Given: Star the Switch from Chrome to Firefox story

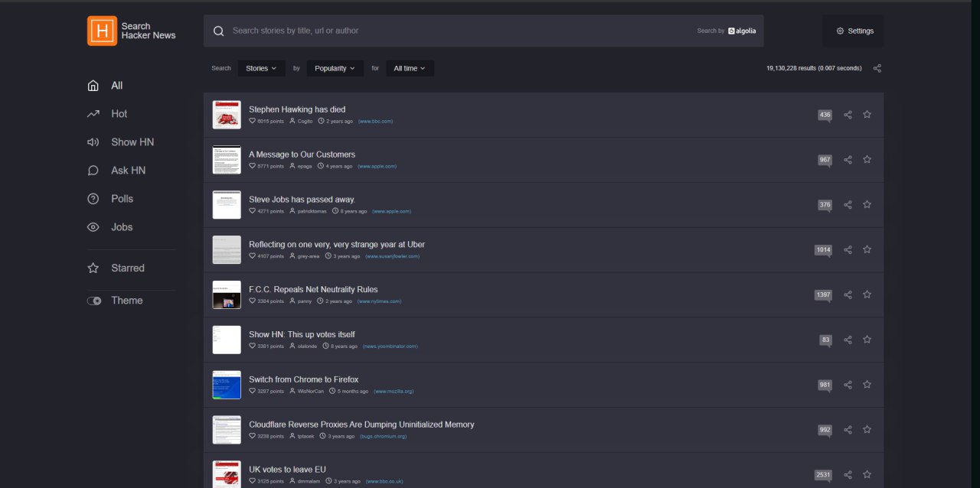Looking at the screenshot, I should click(867, 385).
